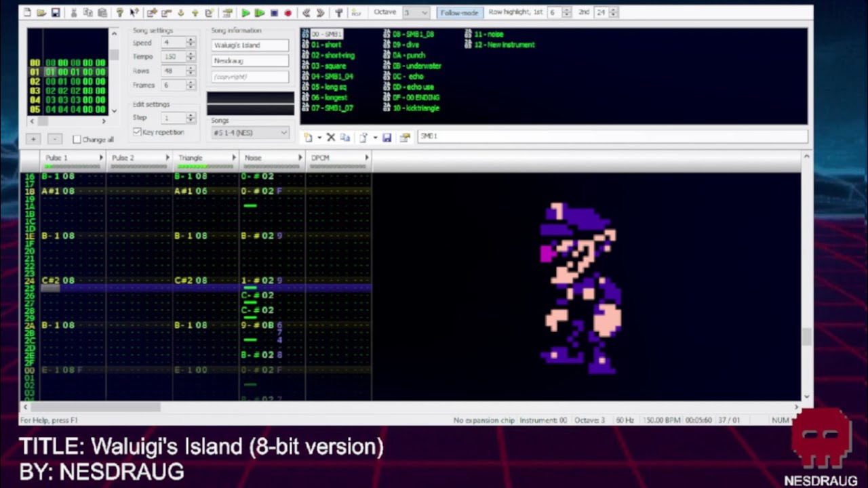The image size is (868, 488).
Task: Expand effect columns on Pulse 1 arrow
Action: pos(101,158)
